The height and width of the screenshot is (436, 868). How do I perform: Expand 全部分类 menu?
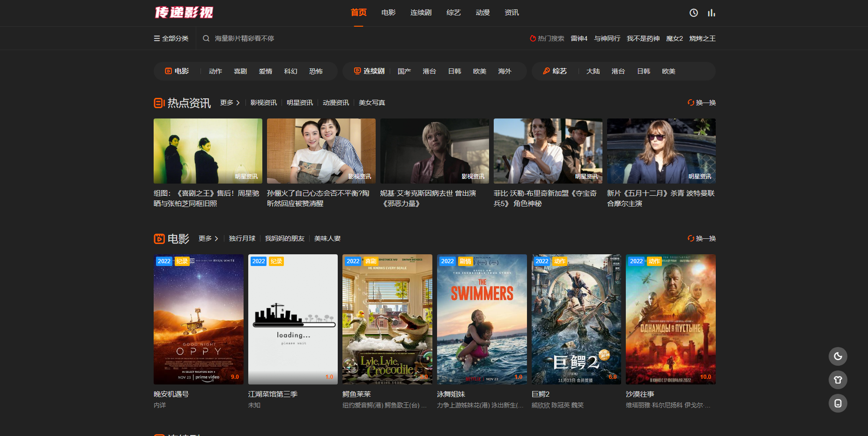(171, 38)
